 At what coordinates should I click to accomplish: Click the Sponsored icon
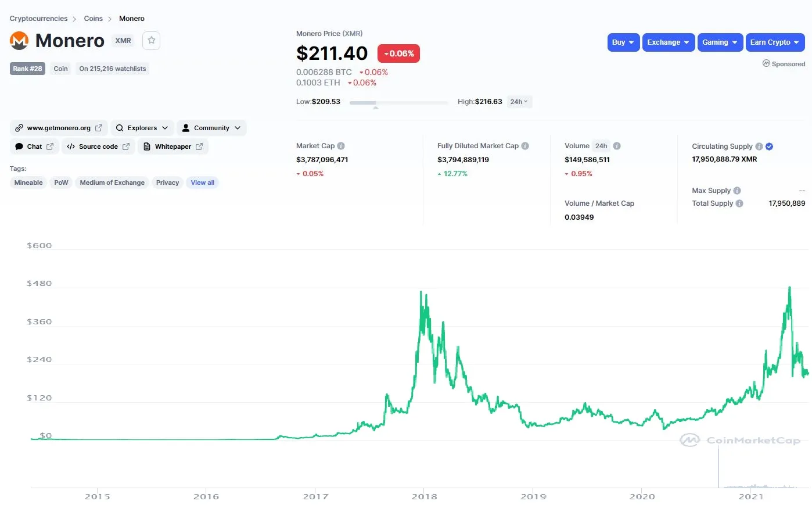[x=766, y=63]
